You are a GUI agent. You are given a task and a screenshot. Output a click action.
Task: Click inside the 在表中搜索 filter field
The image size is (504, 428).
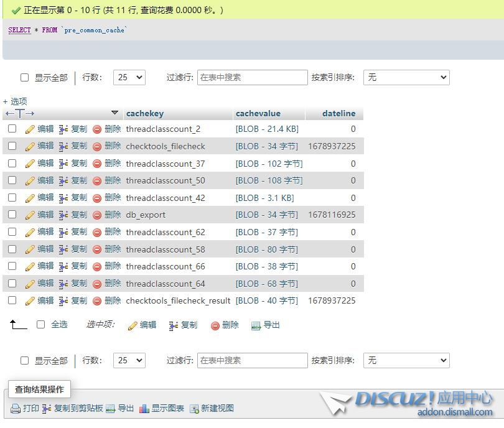(x=252, y=77)
